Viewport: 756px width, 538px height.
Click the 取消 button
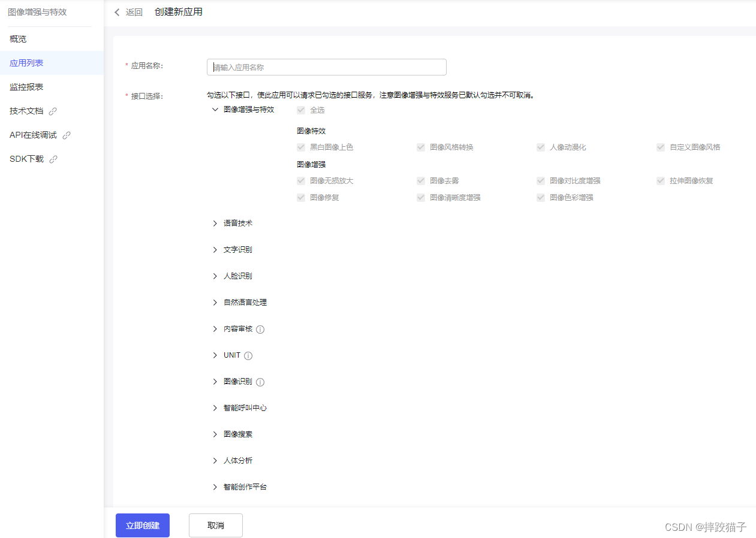coord(216,525)
